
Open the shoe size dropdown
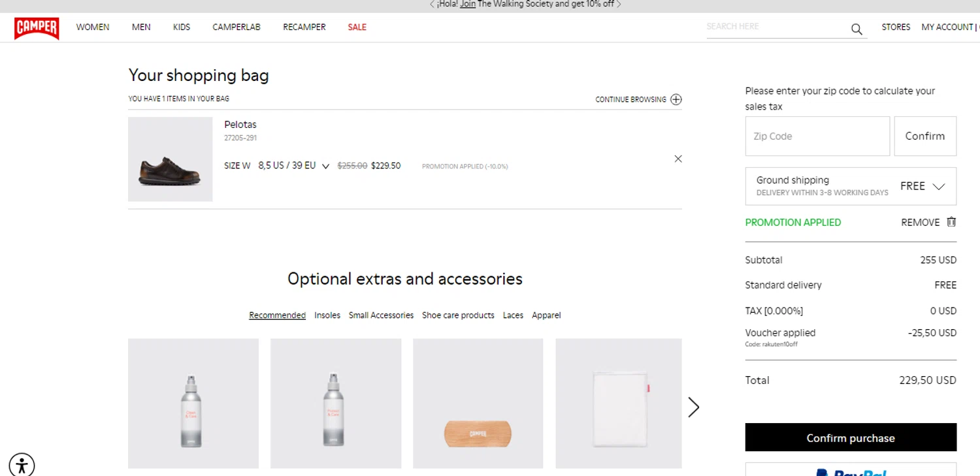click(x=325, y=167)
